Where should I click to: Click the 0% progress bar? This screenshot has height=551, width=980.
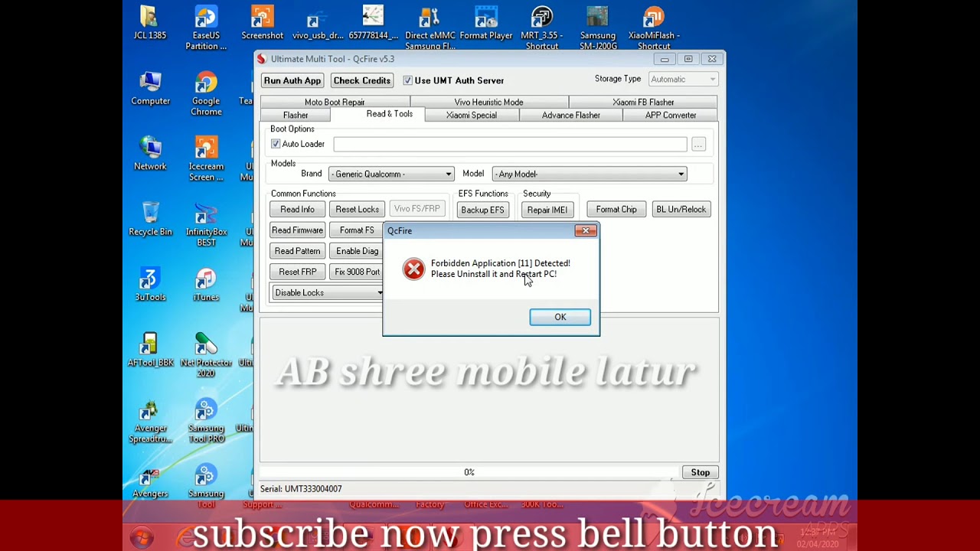(469, 472)
